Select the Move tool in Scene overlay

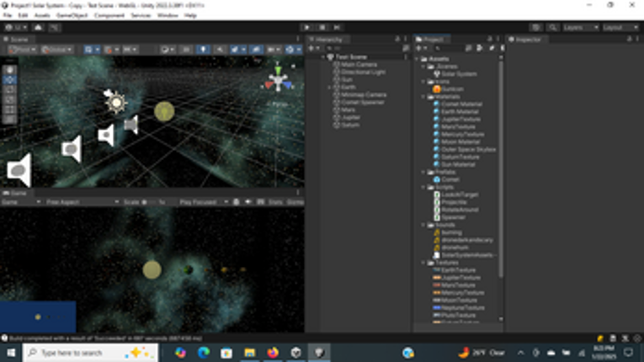pos(10,80)
